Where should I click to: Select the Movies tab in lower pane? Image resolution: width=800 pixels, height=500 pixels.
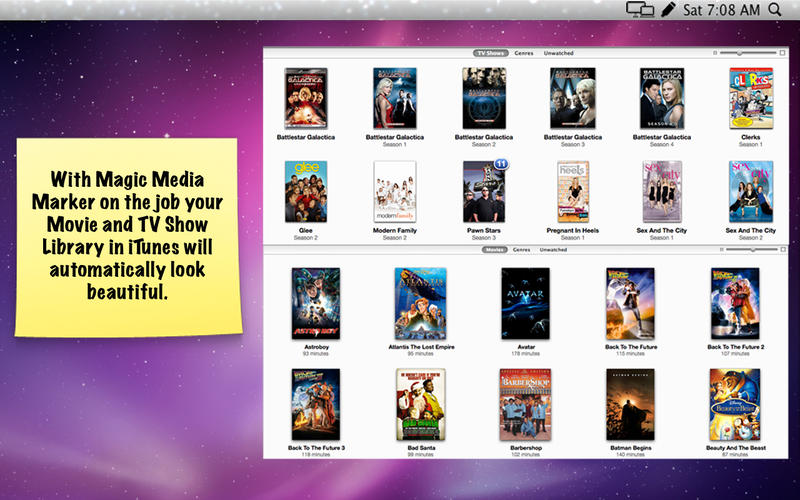(494, 249)
